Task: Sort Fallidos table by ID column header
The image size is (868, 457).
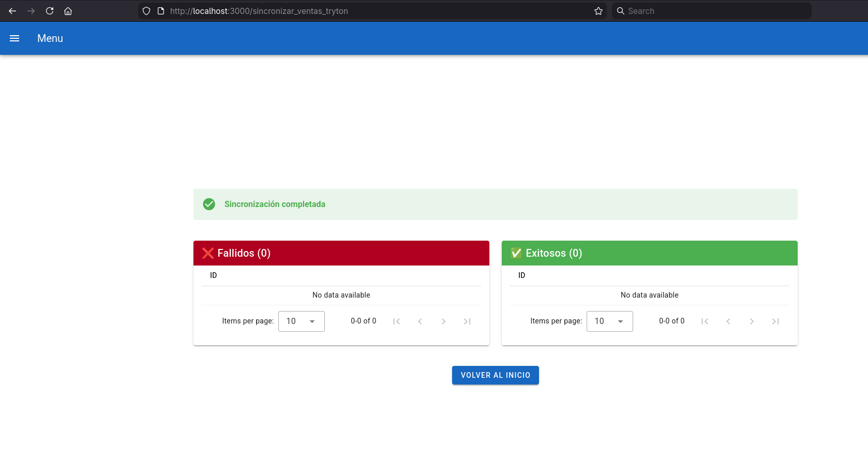Action: click(213, 275)
